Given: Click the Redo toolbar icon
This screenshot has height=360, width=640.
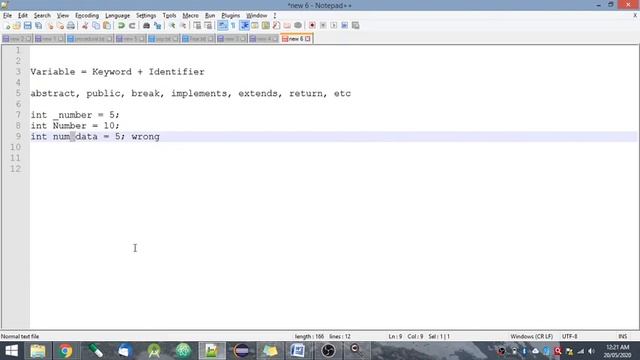Looking at the screenshot, I should 132,26.
